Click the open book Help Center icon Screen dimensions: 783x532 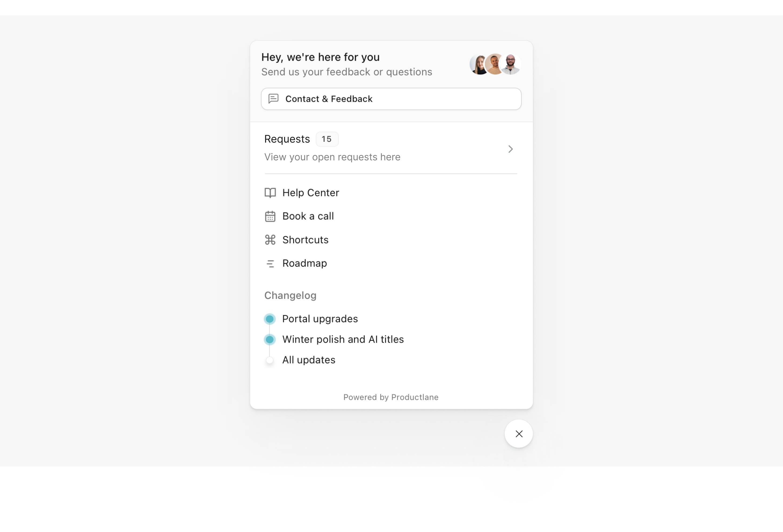[270, 193]
